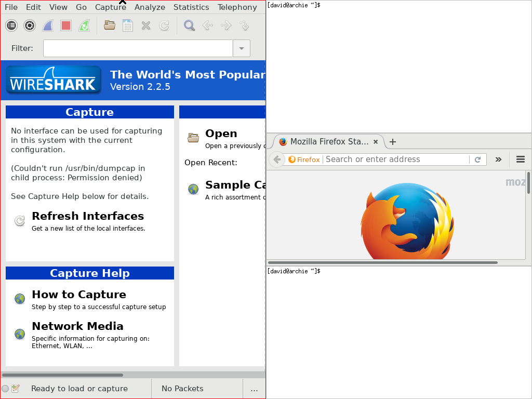Screen dimensions: 532x399
Task: Click the large Firefox logo on start page
Action: [407, 221]
